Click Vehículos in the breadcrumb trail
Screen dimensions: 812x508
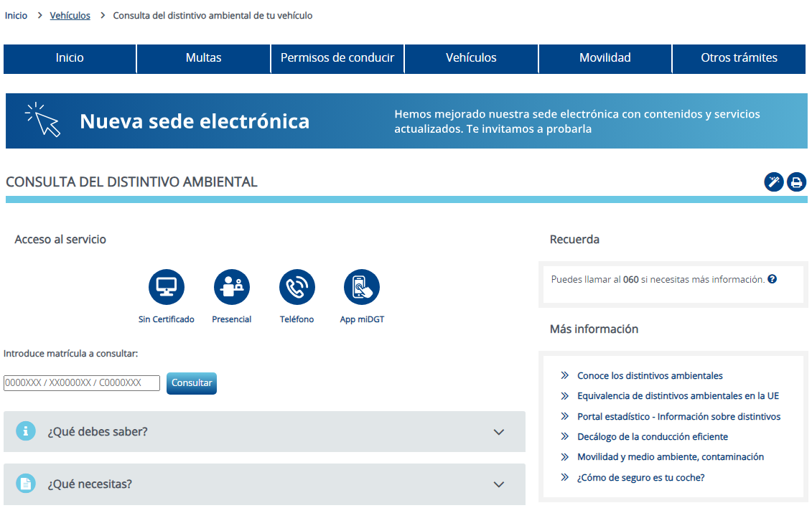(x=70, y=14)
